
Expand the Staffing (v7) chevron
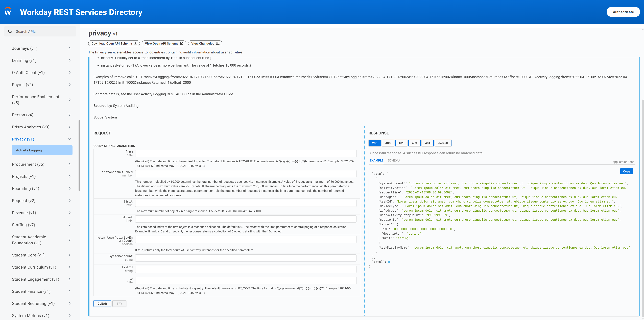[x=69, y=225]
